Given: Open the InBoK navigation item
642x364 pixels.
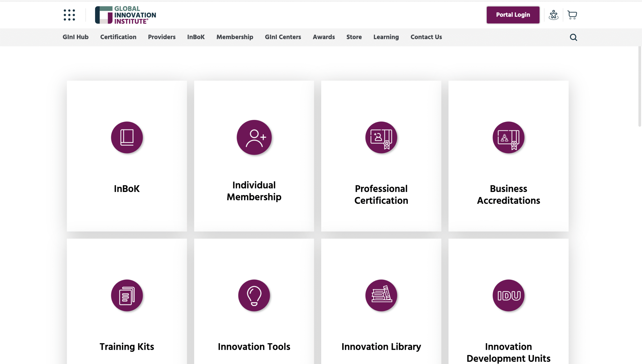Looking at the screenshot, I should (x=196, y=37).
